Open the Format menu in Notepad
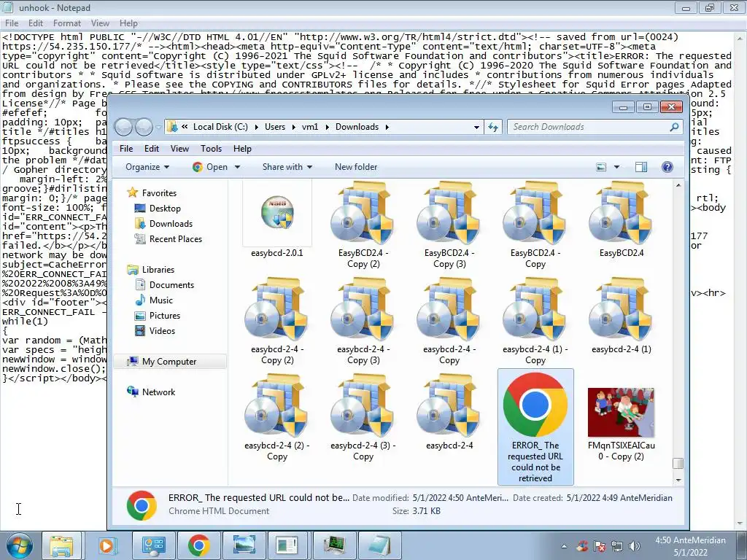Screen dimensions: 747x560 (x=66, y=23)
